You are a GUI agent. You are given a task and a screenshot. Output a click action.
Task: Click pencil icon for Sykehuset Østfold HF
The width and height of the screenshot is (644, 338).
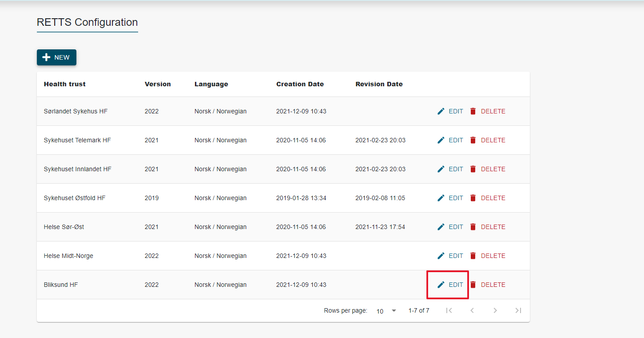pos(441,198)
